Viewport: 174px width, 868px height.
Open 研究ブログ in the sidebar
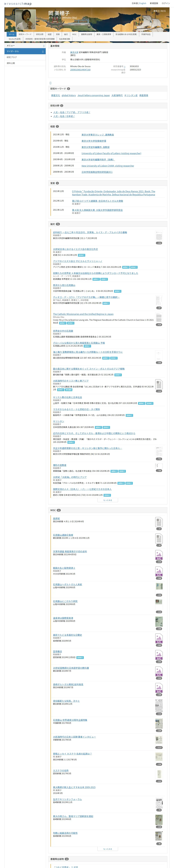pos(25,57)
